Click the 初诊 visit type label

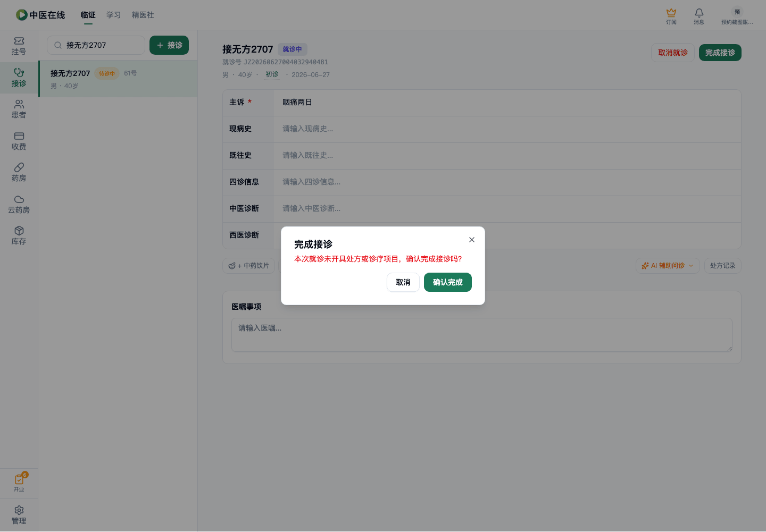point(272,74)
